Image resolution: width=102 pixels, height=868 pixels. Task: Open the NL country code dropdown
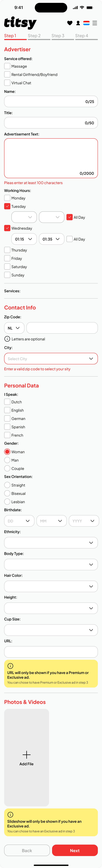tap(14, 328)
